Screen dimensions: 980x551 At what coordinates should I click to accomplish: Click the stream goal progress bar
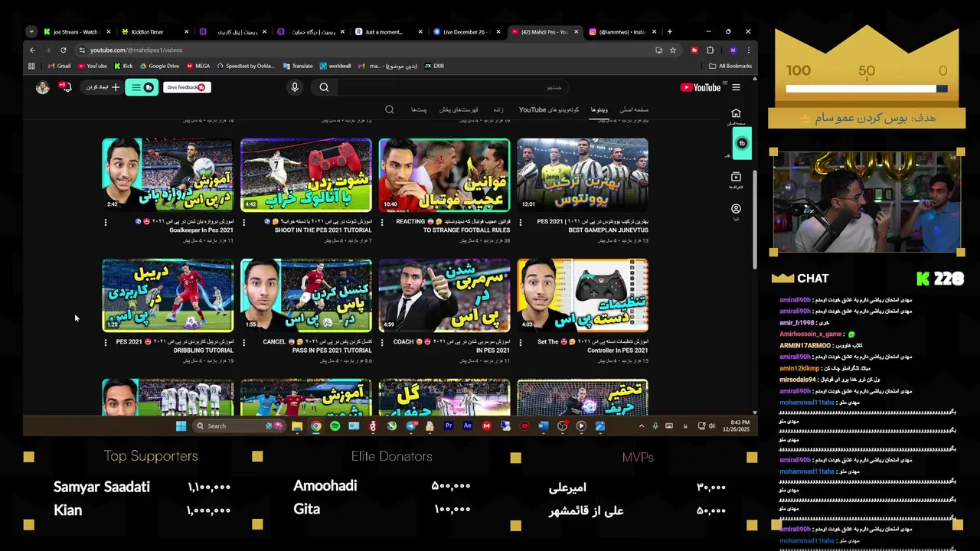point(867,89)
